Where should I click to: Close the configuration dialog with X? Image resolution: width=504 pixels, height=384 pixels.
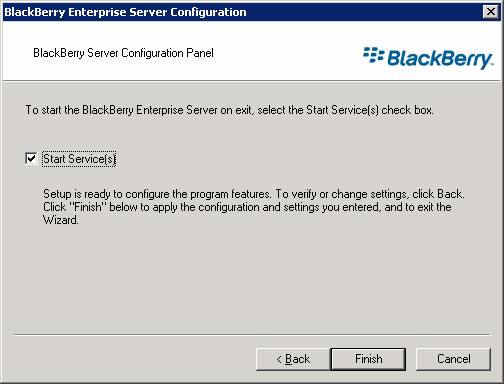coord(491,12)
